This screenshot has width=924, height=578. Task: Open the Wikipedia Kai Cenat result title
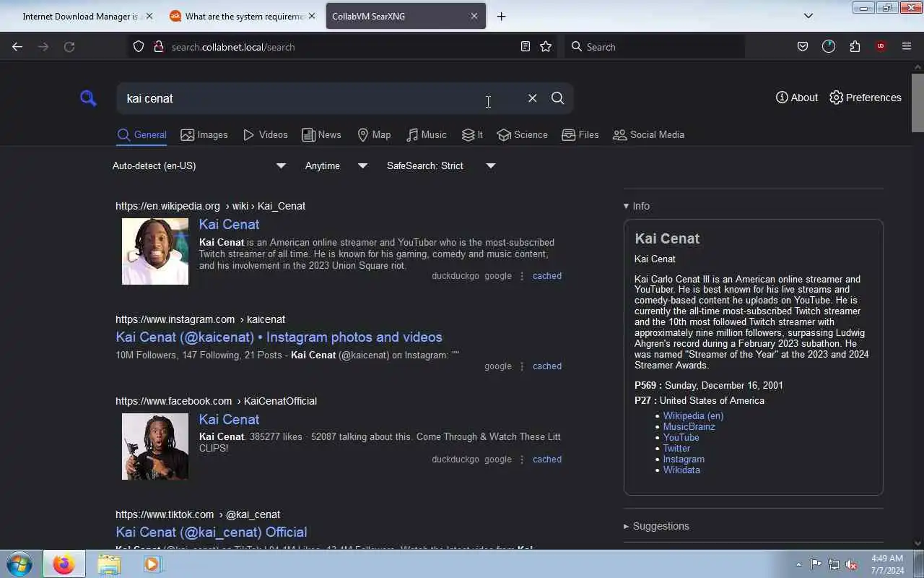pyautogui.click(x=229, y=225)
